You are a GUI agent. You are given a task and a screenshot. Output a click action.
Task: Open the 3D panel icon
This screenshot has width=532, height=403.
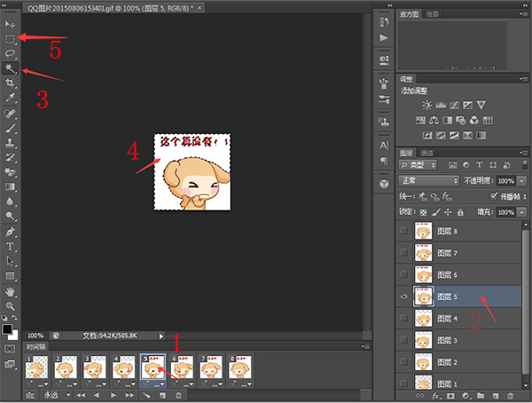[384, 184]
